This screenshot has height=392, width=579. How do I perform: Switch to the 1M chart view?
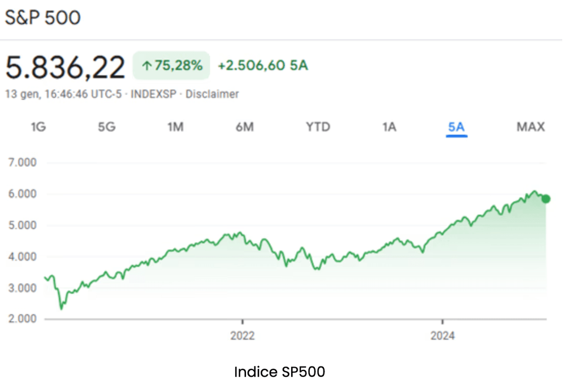point(175,127)
